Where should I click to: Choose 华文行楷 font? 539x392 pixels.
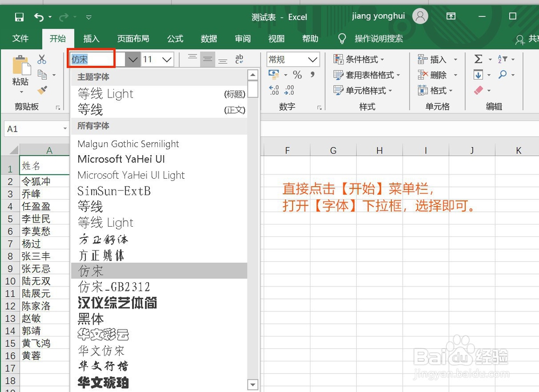pos(159,366)
